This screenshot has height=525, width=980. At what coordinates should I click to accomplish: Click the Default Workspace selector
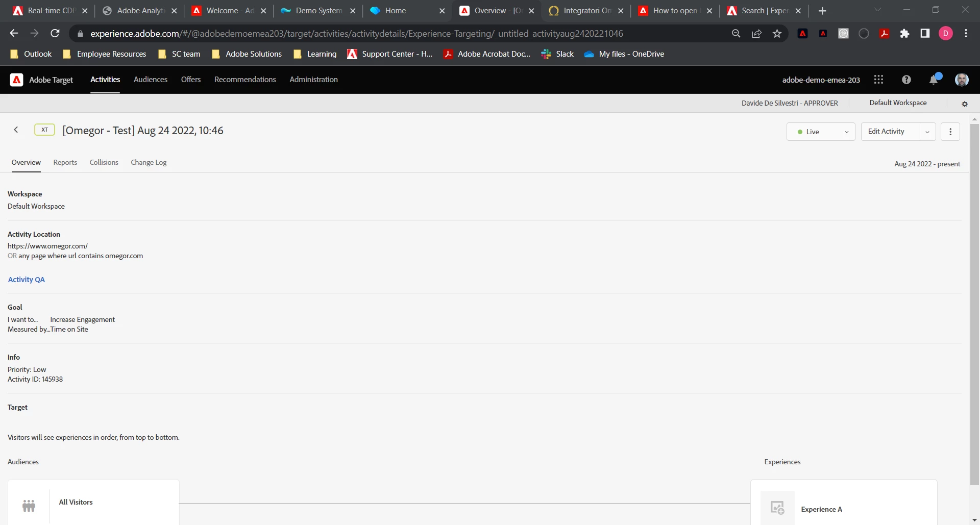[x=898, y=103]
